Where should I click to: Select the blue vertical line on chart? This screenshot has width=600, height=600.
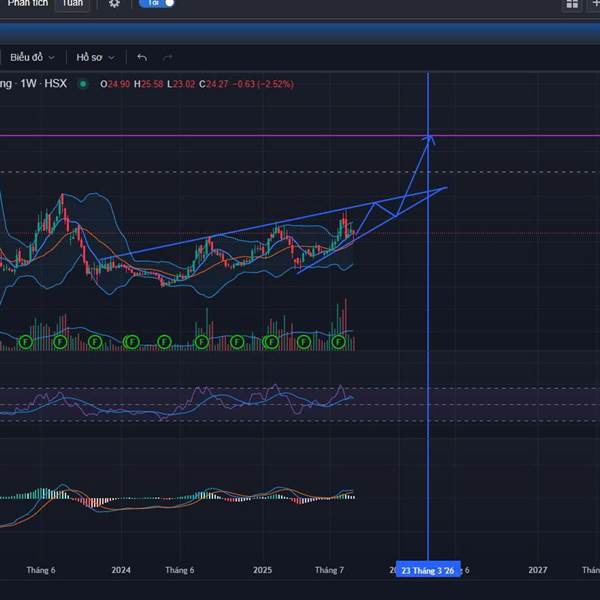pyautogui.click(x=428, y=300)
